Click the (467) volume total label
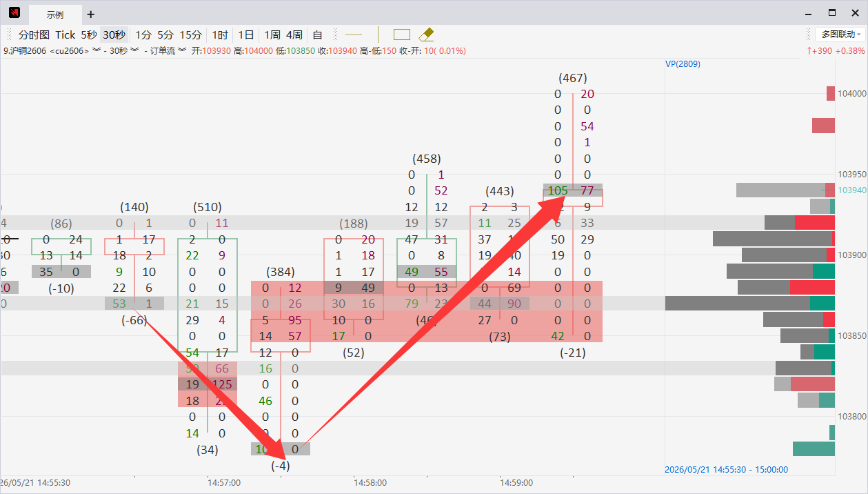This screenshot has height=494, width=868. 573,78
